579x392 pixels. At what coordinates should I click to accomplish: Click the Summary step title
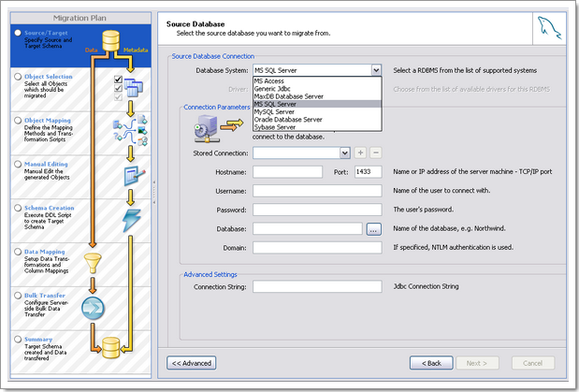[38, 340]
